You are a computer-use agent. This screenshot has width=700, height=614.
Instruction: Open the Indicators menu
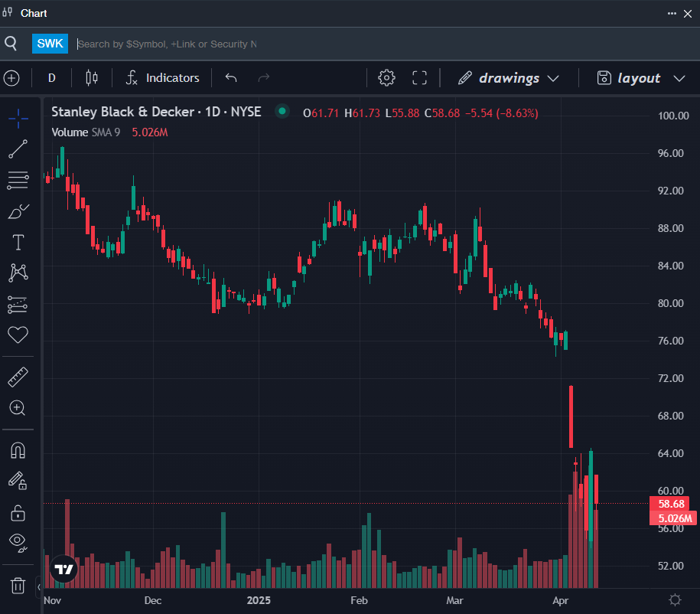click(x=162, y=78)
